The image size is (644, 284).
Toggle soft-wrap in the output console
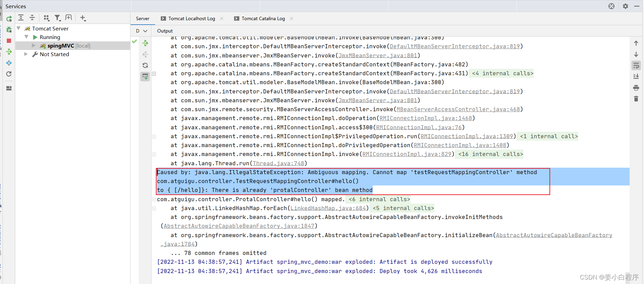point(636,65)
